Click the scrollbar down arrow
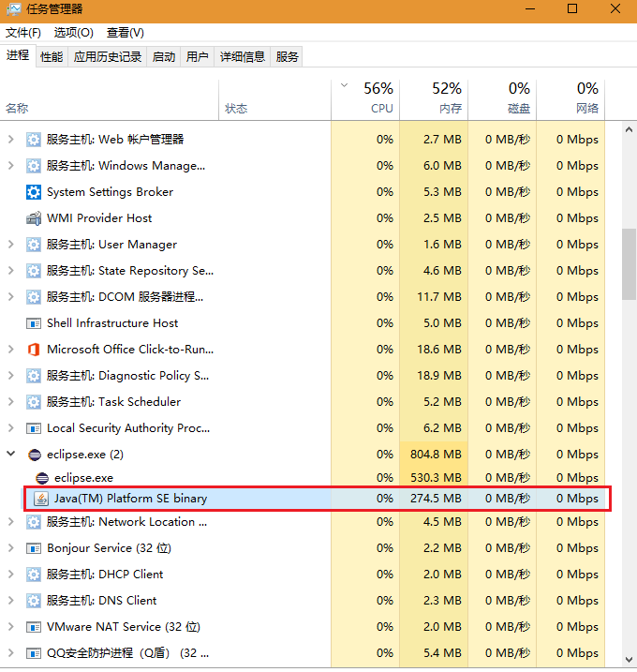Image resolution: width=637 pixels, height=672 pixels. coord(629,660)
